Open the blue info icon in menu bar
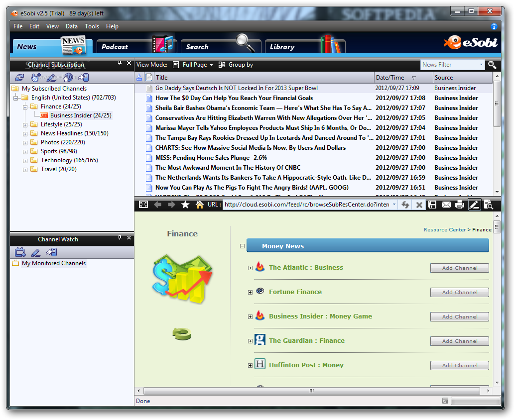This screenshot has width=515, height=420. click(x=494, y=26)
